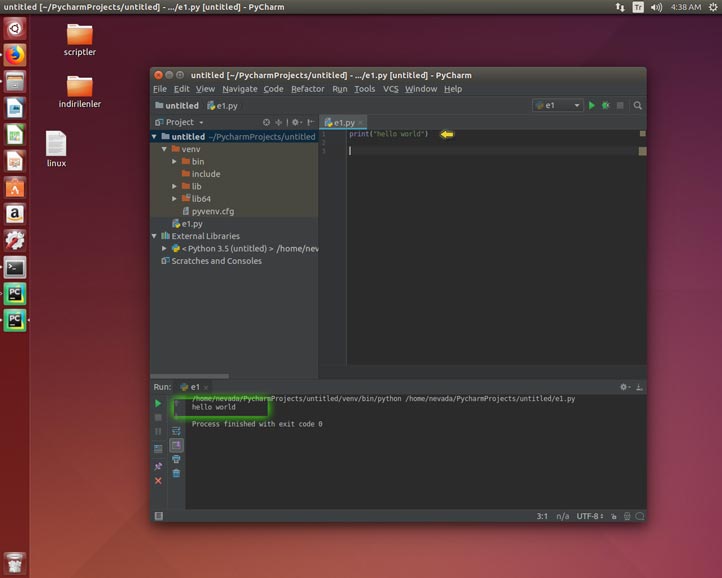The width and height of the screenshot is (722, 578).
Task: Open Run panel gear settings
Action: [624, 387]
